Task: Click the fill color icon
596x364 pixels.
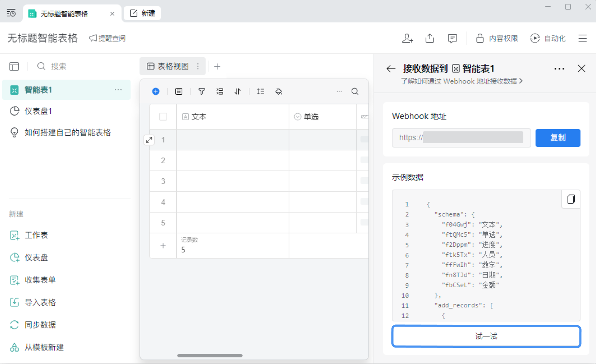Action: point(279,91)
